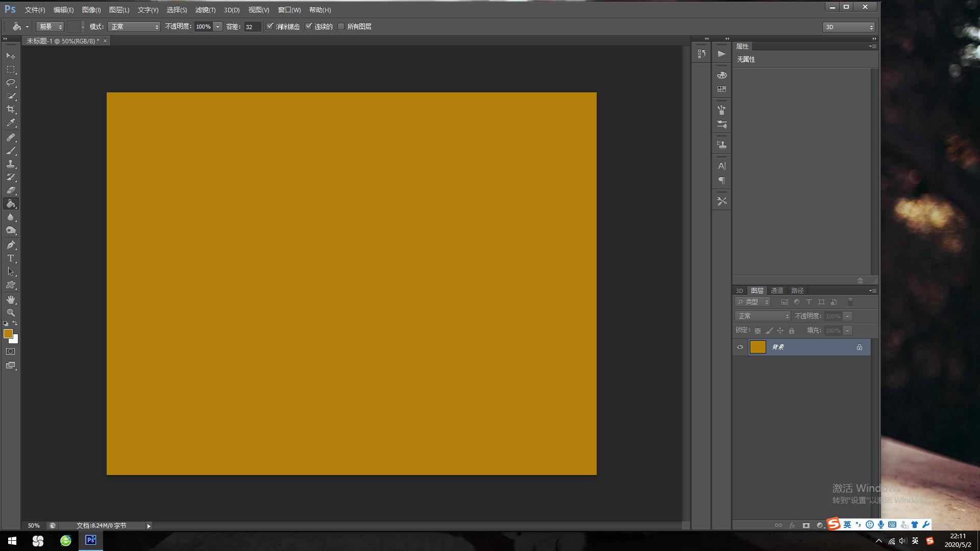Screen dimensions: 980x551
Task: Click the tolerance input field
Action: tap(252, 27)
